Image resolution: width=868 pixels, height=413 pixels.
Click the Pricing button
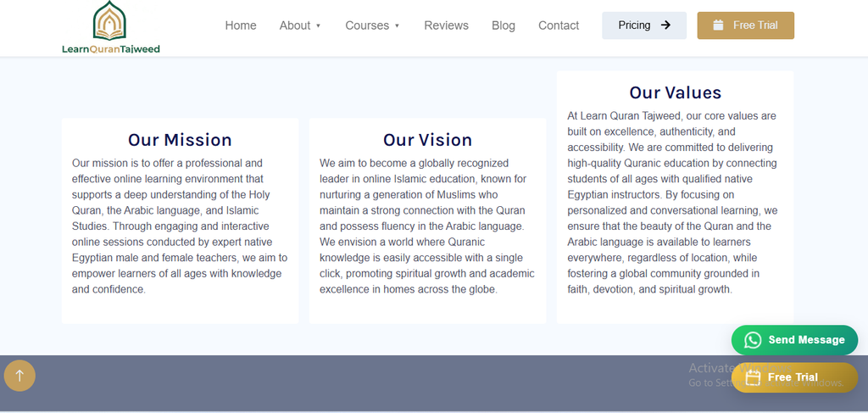644,25
